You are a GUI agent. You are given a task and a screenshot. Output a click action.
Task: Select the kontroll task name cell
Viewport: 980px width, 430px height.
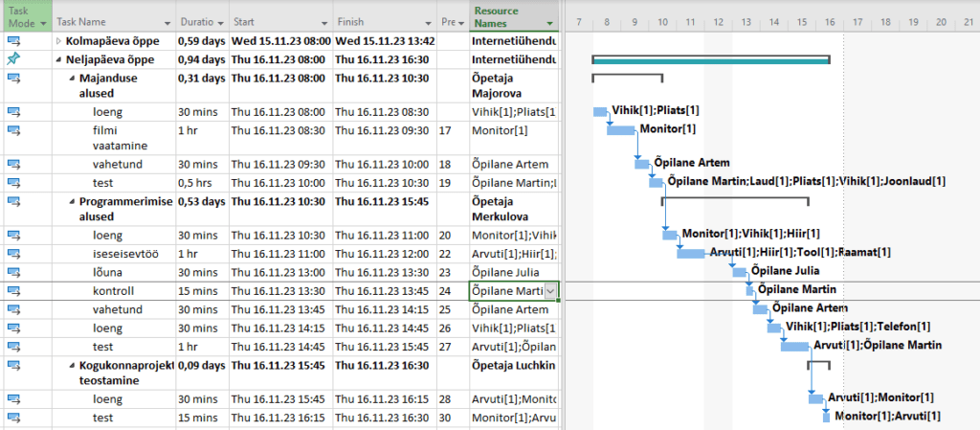tap(115, 291)
